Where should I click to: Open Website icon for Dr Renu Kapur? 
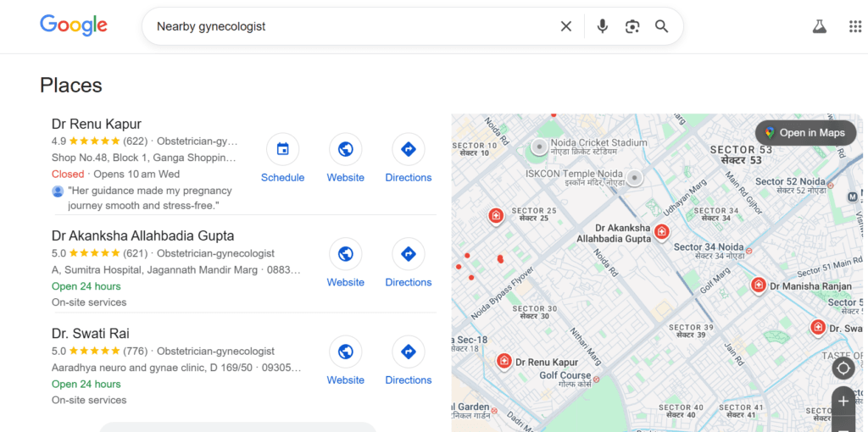pos(346,149)
